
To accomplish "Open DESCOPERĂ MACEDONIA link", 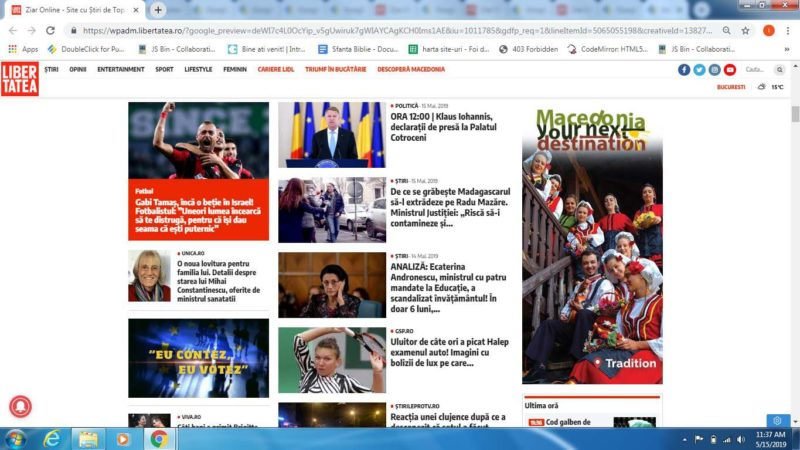I will [411, 69].
